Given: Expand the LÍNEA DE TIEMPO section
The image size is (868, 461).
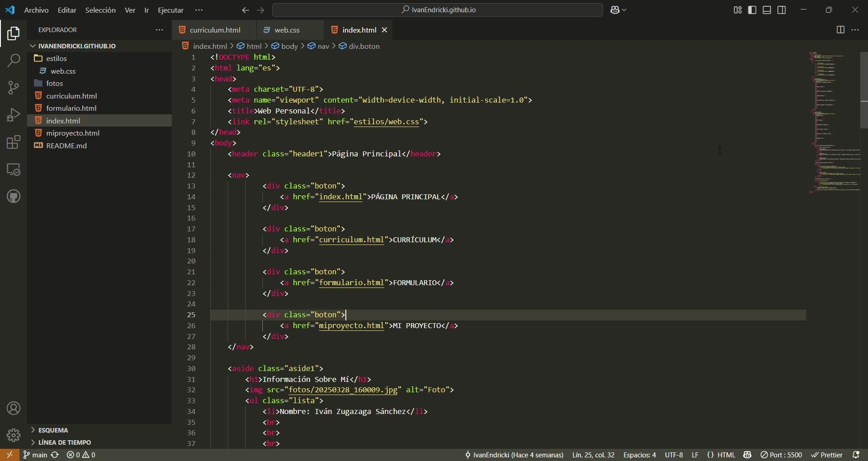Looking at the screenshot, I should (x=65, y=442).
